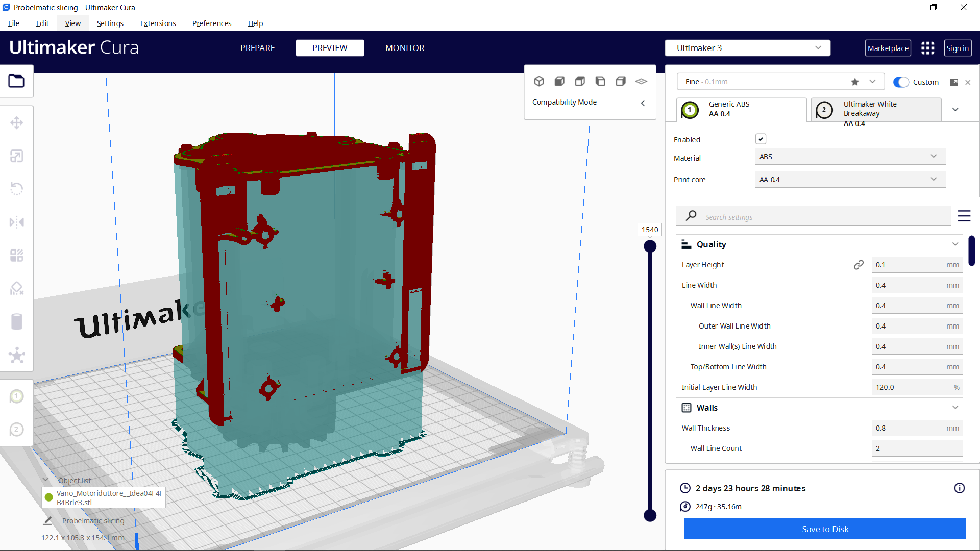Collapse the Compatibility Mode panel chevron
This screenshot has width=980, height=551.
tap(643, 103)
